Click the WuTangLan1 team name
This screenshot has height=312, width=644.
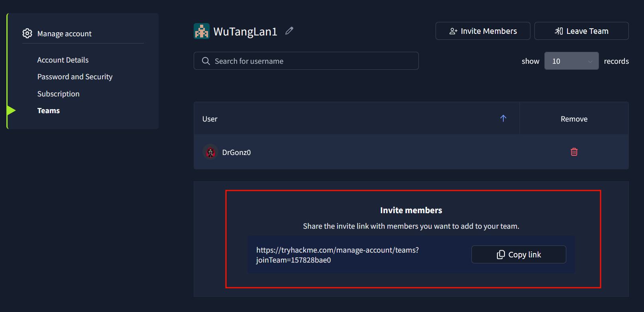click(x=245, y=31)
